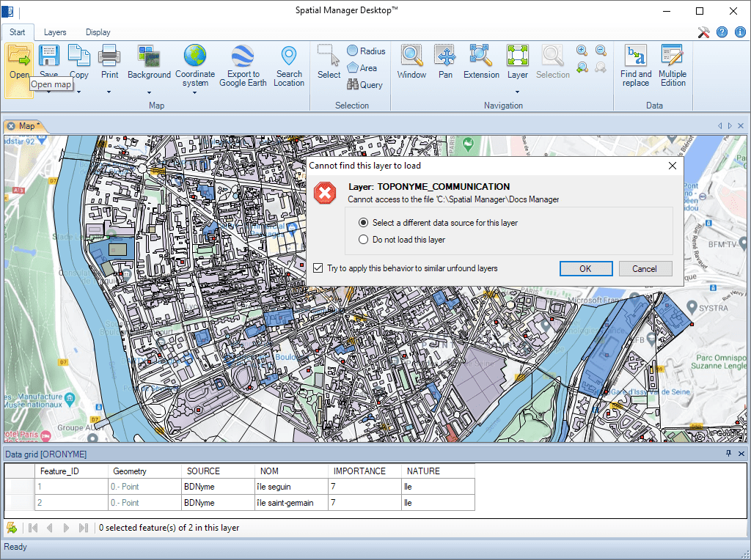Screen dimensions: 751x560
Task: Open the Background maps tool
Action: (x=149, y=56)
